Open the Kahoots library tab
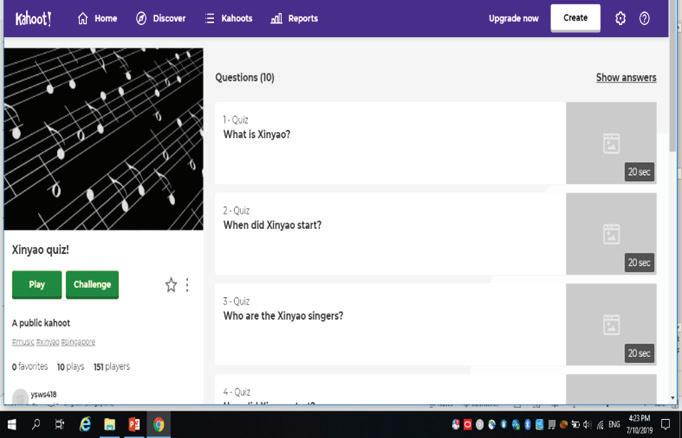Image resolution: width=682 pixels, height=438 pixels. [228, 18]
